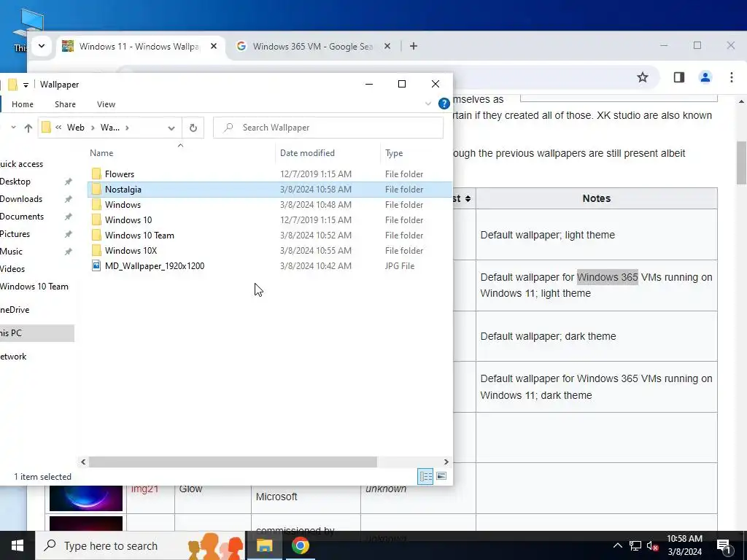747x560 pixels.
Task: Open Pictures in the navigation pane
Action: pos(15,234)
